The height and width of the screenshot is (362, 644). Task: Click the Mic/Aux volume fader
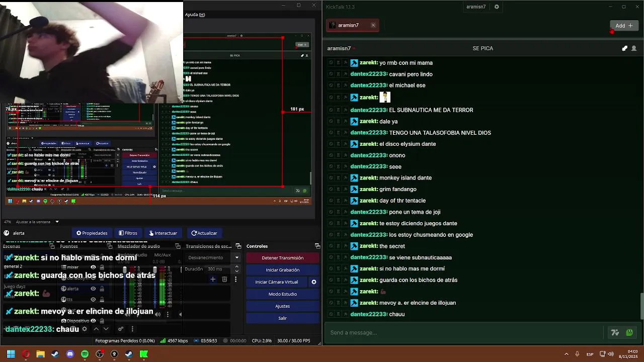155,270
